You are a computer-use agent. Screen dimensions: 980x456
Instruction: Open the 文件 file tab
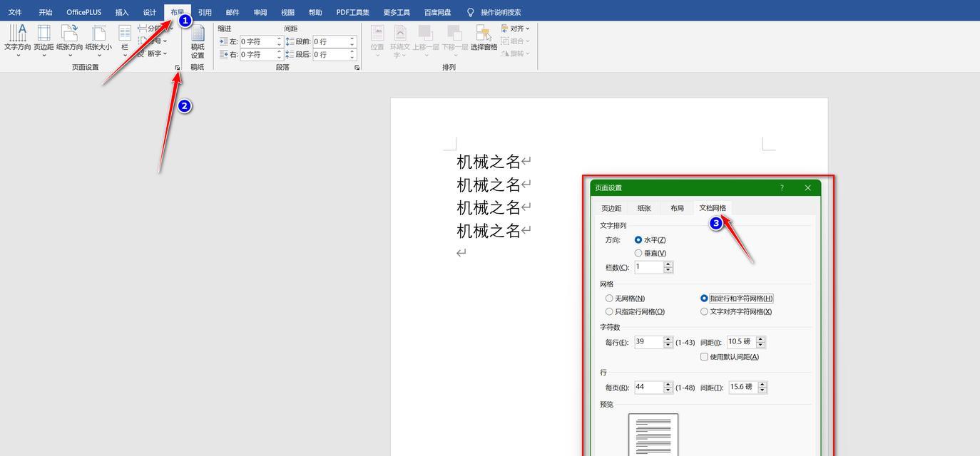[x=15, y=12]
